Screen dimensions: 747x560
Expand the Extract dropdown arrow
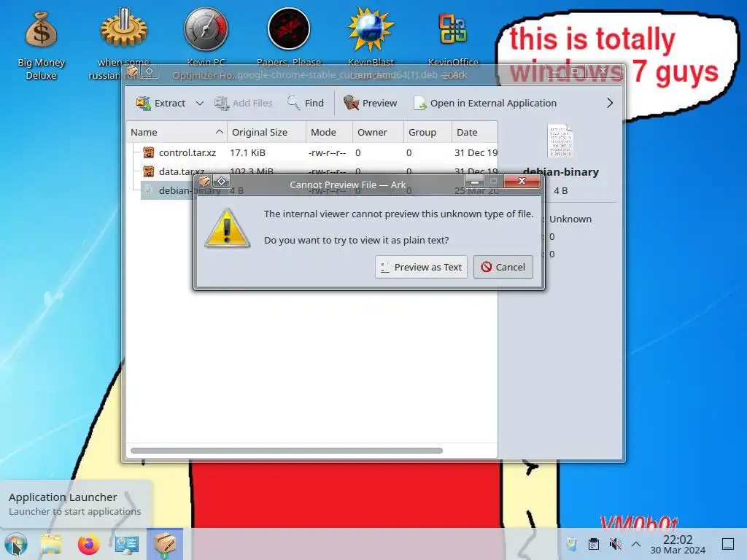tap(200, 103)
